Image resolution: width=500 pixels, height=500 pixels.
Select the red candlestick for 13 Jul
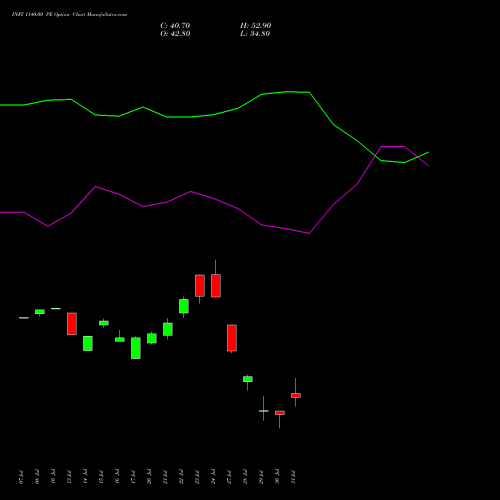pos(72,324)
